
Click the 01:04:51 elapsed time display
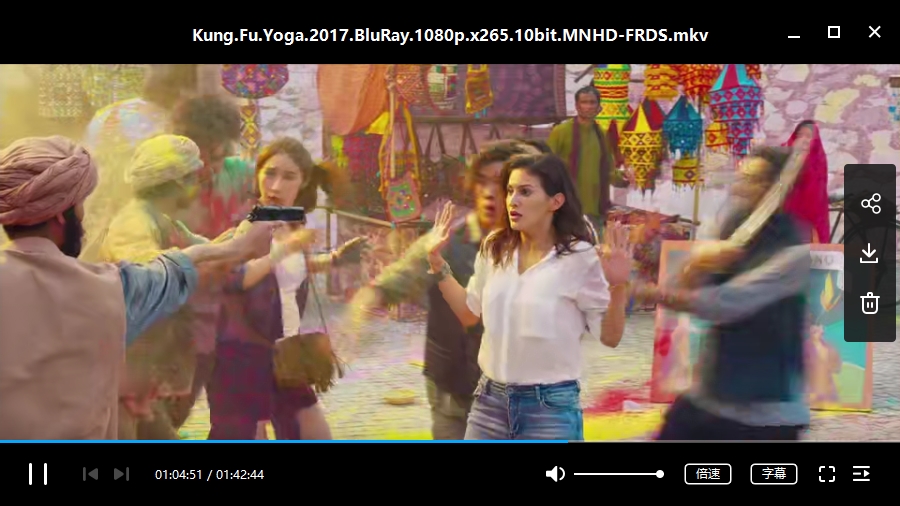pos(178,474)
